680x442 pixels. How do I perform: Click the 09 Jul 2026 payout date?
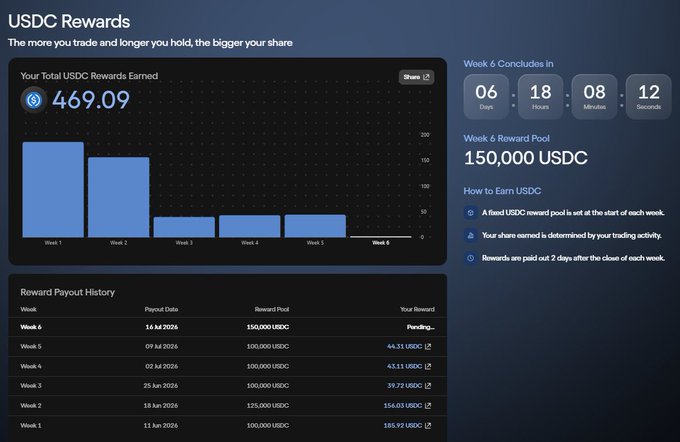[x=161, y=347]
